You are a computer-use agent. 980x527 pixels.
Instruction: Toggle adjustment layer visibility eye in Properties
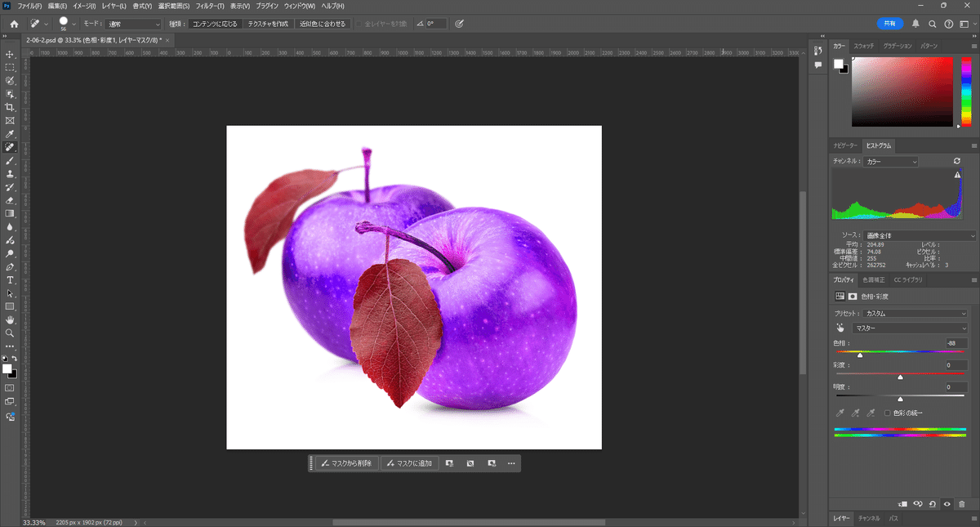tap(947, 504)
